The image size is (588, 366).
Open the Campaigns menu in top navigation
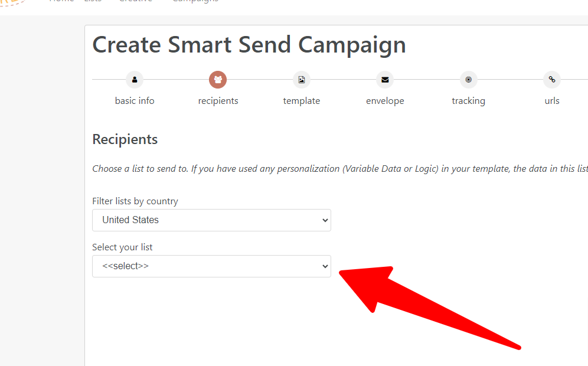(195, 1)
